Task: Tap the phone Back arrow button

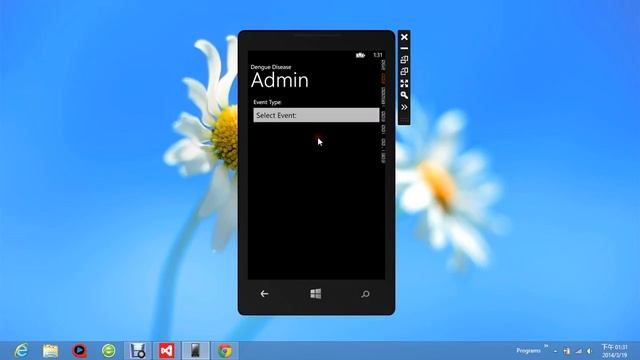Action: [264, 293]
